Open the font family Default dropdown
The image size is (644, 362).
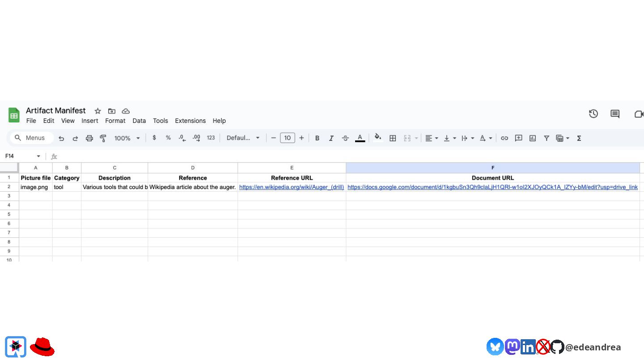tap(243, 138)
